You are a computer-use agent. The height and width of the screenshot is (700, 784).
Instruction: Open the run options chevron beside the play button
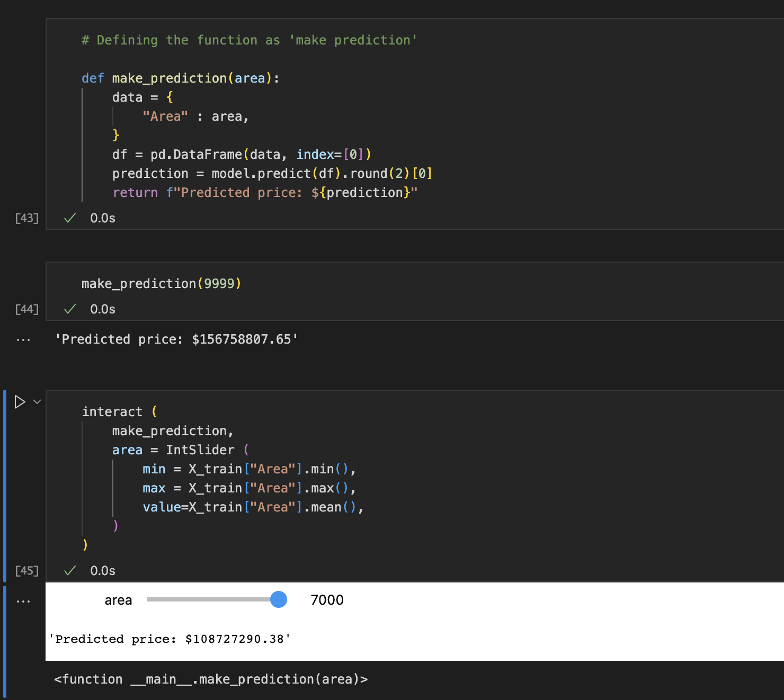click(x=36, y=401)
